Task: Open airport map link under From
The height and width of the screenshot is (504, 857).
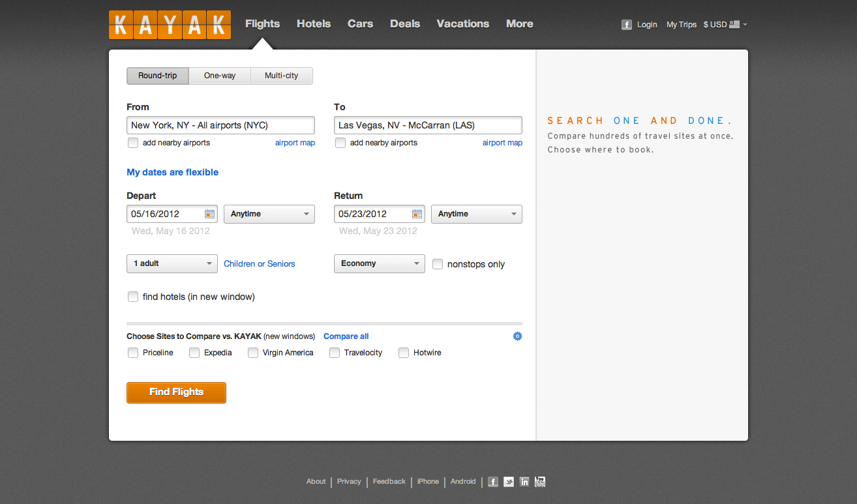Action: (x=295, y=143)
